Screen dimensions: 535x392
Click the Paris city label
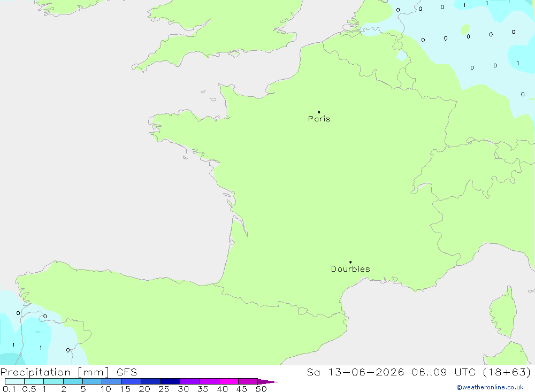pos(319,119)
